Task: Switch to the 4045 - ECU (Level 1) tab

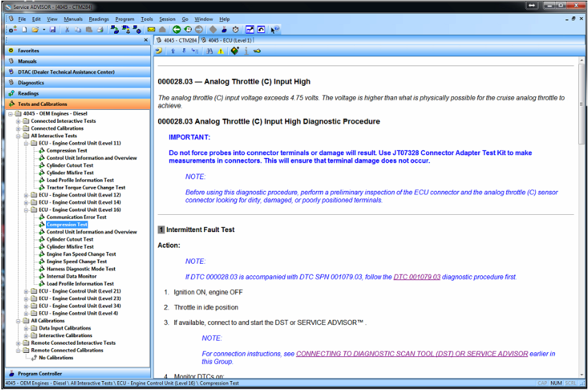Action: (226, 40)
